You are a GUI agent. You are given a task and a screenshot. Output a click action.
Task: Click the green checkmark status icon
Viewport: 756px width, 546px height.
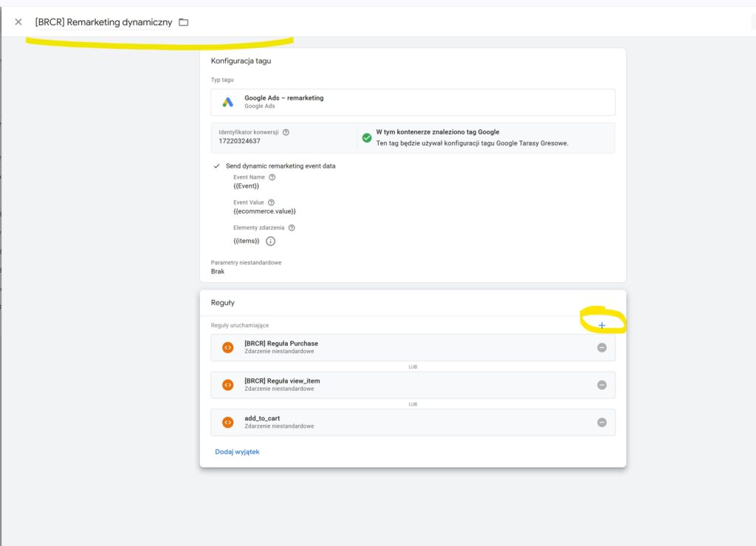point(366,137)
